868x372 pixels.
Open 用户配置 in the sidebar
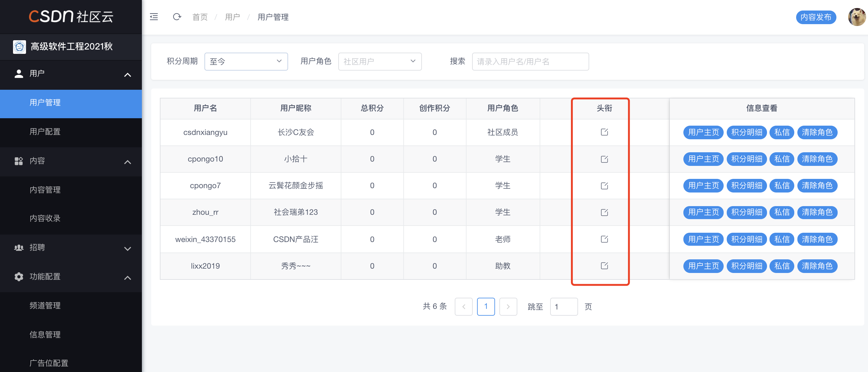45,132
